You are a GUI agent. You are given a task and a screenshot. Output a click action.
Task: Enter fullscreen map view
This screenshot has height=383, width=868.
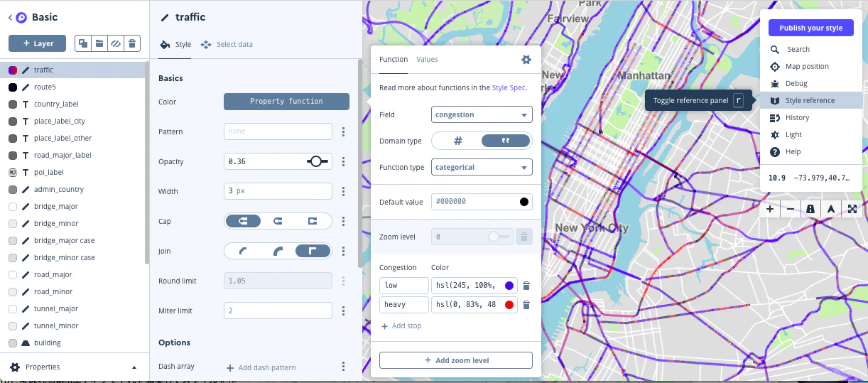pyautogui.click(x=852, y=209)
